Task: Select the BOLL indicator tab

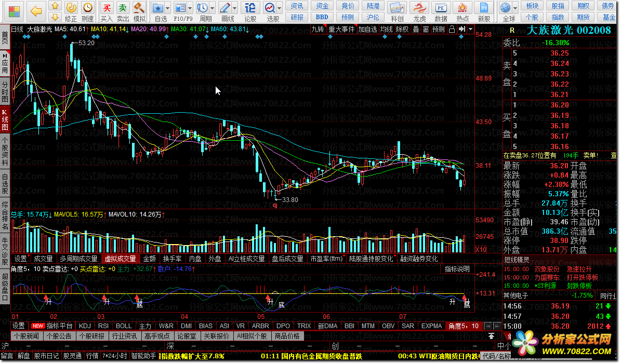Action: (x=124, y=326)
